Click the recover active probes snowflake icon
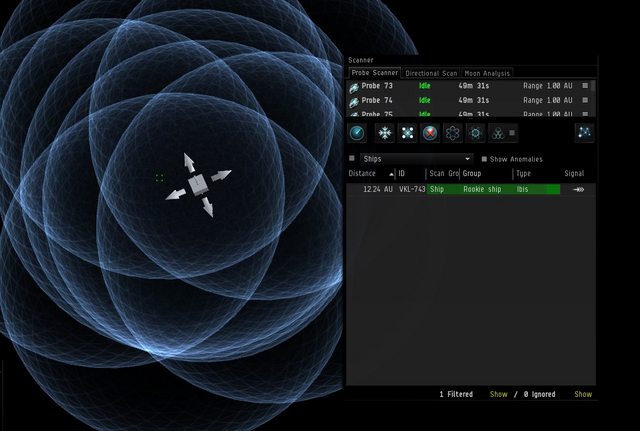640x431 pixels. 384,133
